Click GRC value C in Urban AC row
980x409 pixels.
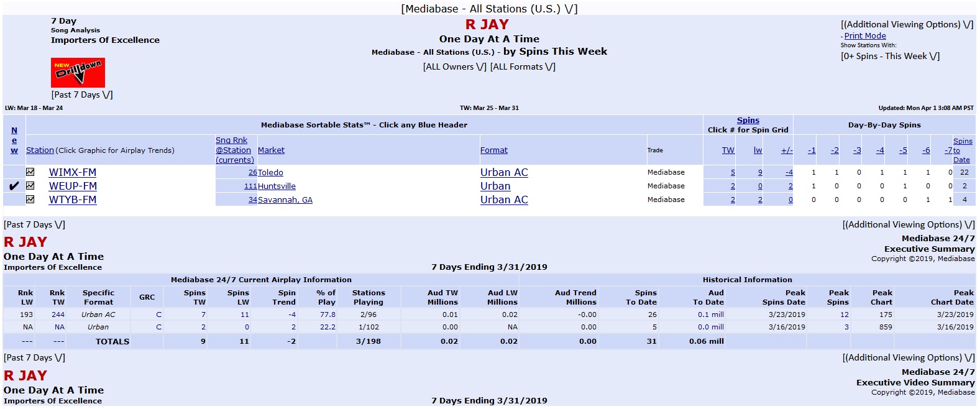point(158,315)
